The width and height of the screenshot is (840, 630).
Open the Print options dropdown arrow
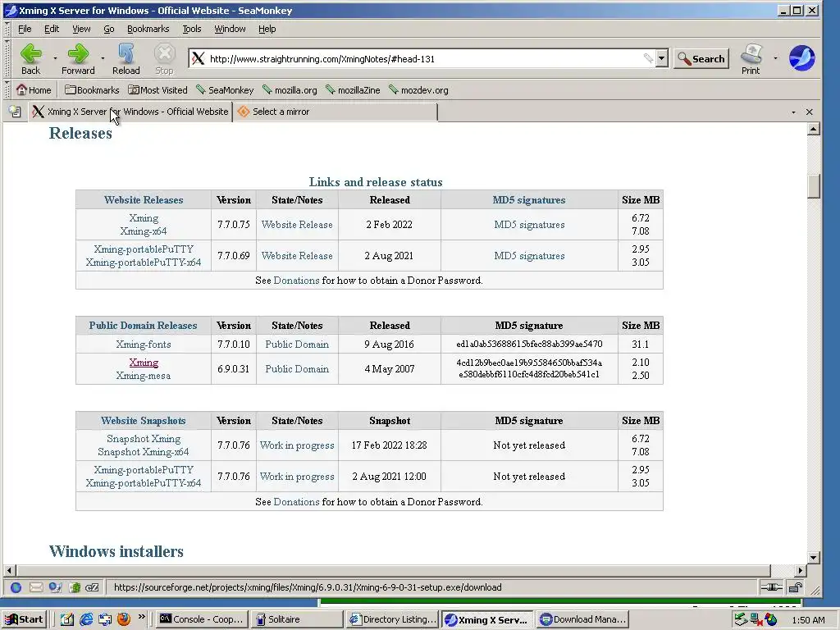(775, 58)
